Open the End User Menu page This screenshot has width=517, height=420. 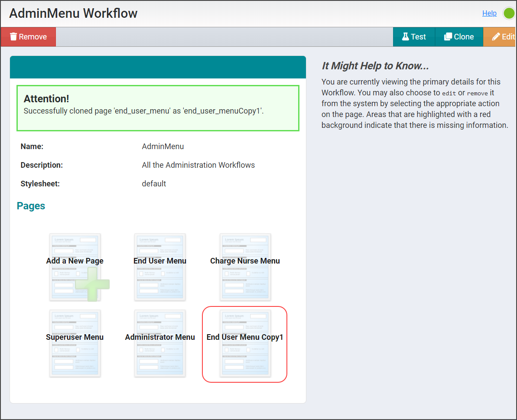tap(160, 267)
